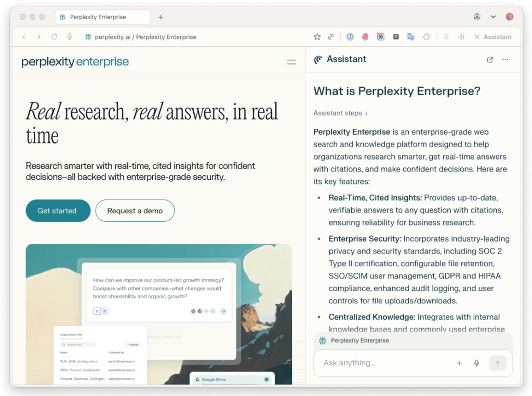532x396 pixels.
Task: Expand the tab list chevron in the title bar
Action: [493, 17]
